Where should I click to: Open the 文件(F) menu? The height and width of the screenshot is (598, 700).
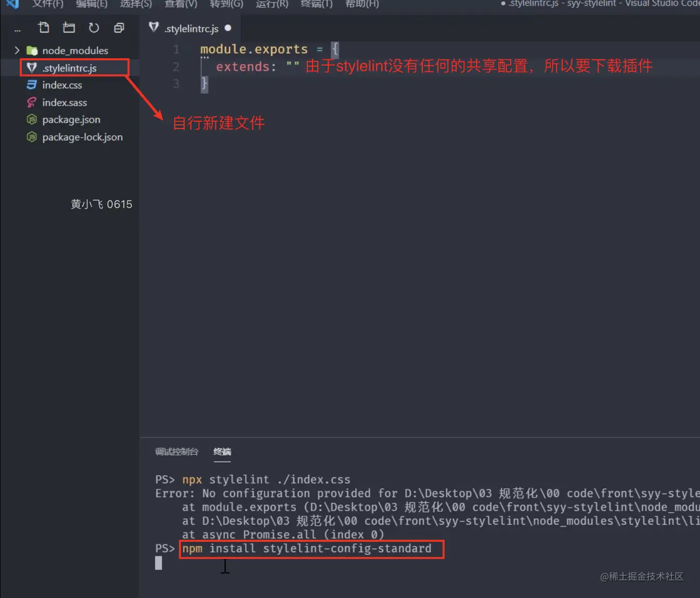pyautogui.click(x=48, y=4)
